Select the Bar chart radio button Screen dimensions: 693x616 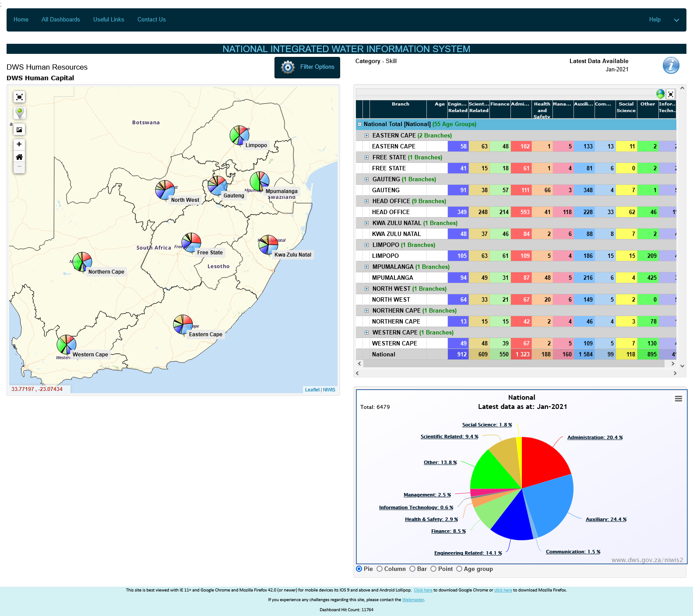point(412,569)
